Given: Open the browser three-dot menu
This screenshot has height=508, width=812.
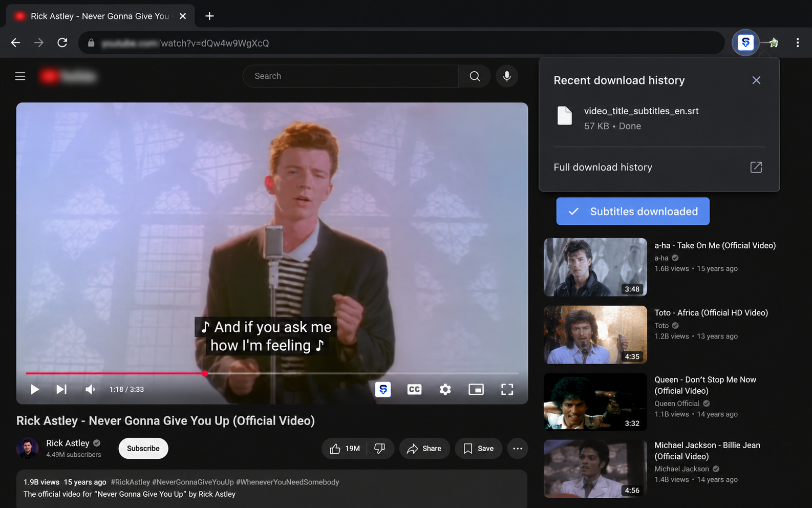Looking at the screenshot, I should click(x=798, y=43).
